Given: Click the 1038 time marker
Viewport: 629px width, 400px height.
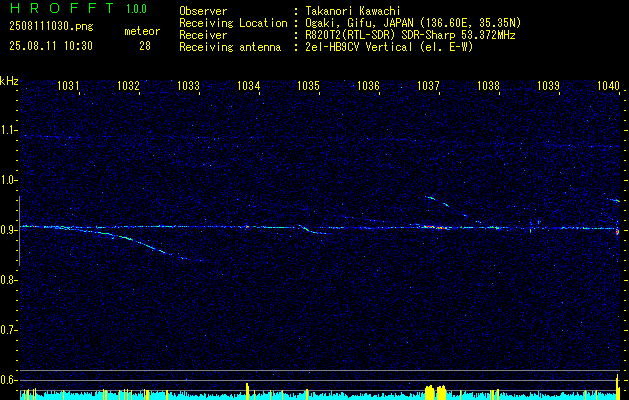Looking at the screenshot, I should 488,85.
